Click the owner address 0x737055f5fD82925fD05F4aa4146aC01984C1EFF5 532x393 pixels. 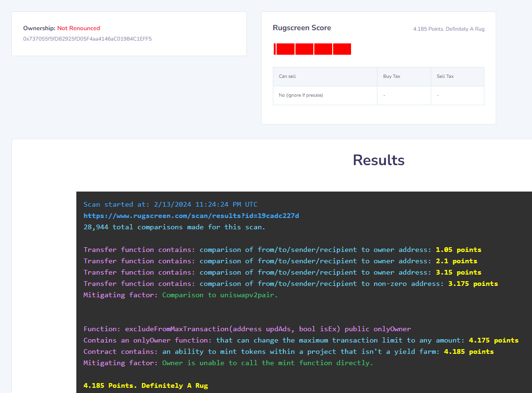click(x=87, y=39)
